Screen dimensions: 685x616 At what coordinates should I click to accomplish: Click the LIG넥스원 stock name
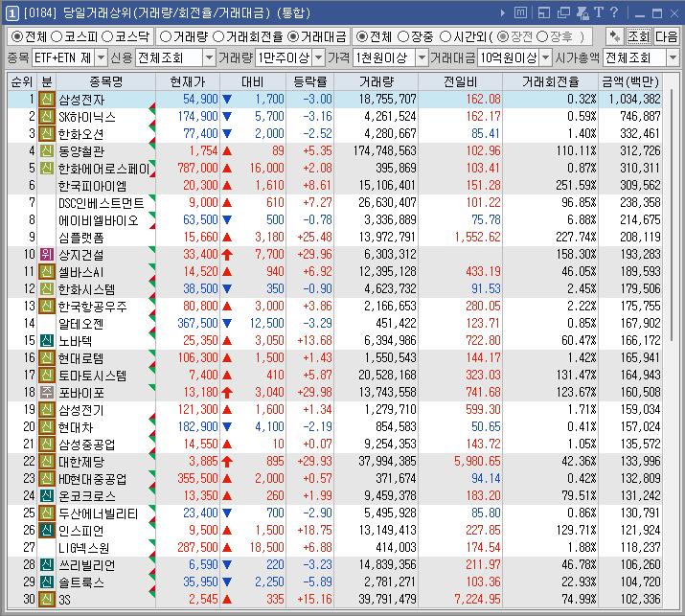(84, 548)
